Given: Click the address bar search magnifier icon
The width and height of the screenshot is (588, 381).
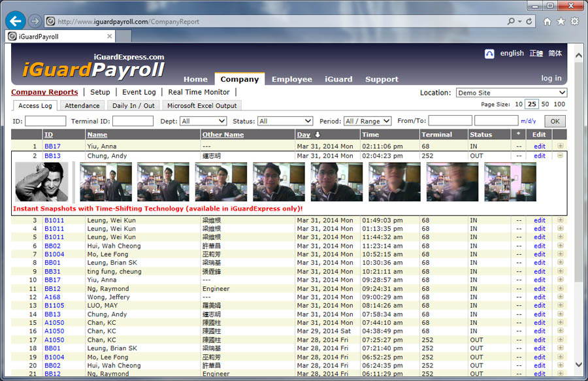Looking at the screenshot, I should click(511, 22).
